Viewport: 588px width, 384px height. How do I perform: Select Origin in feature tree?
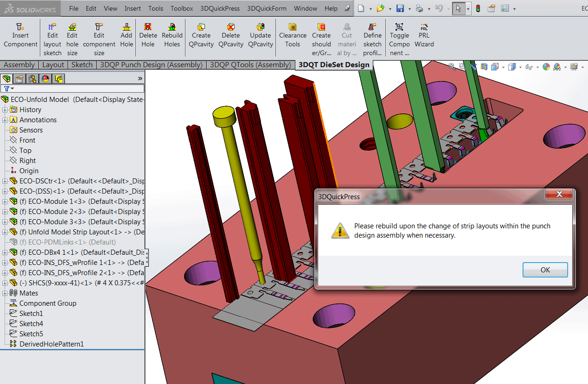29,171
